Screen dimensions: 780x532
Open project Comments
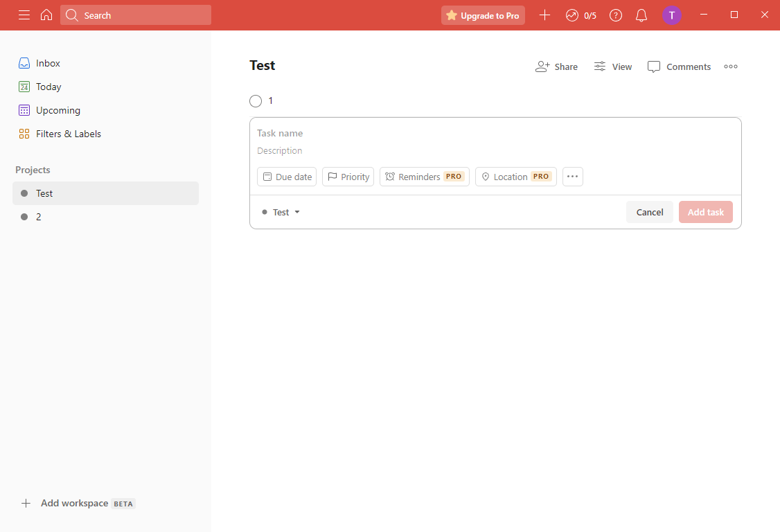[679, 66]
